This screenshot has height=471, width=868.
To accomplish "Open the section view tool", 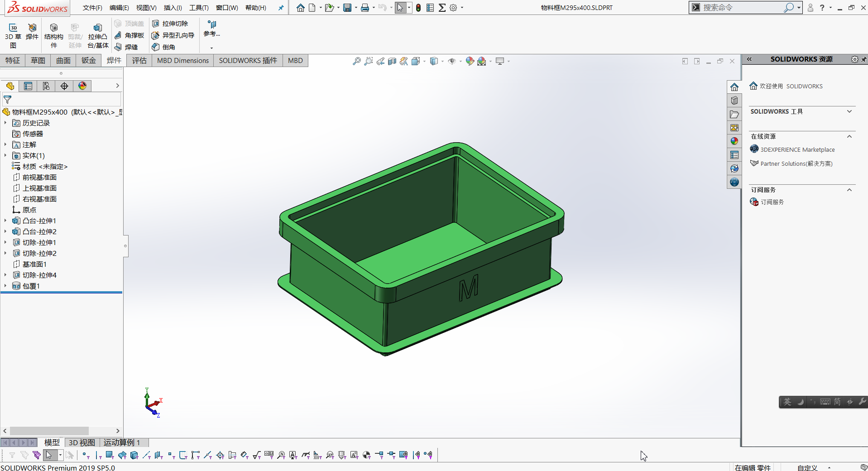I will [x=392, y=61].
